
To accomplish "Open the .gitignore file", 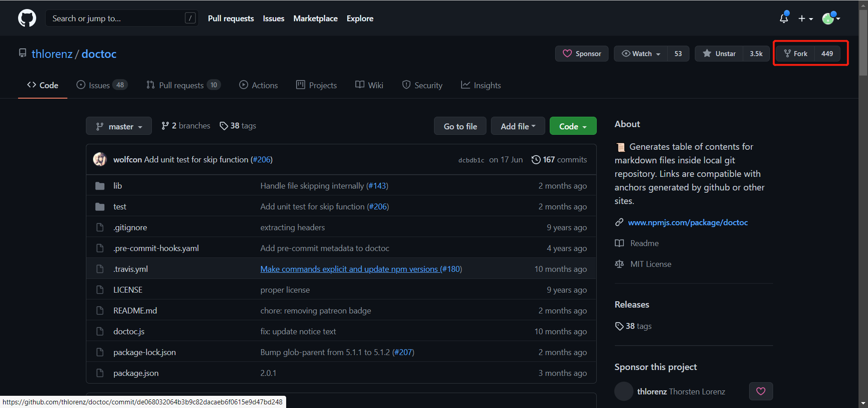I will coord(130,228).
